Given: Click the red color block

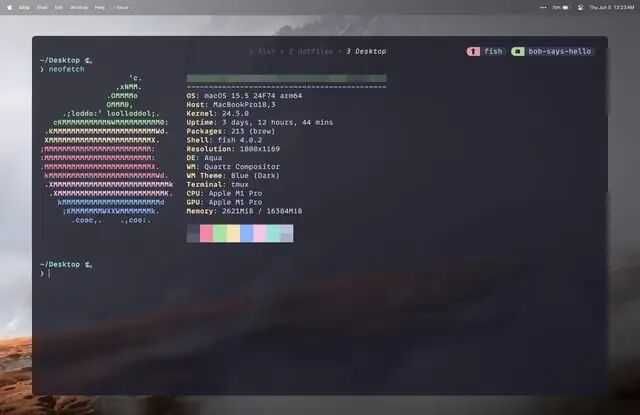Looking at the screenshot, I should click(207, 233).
